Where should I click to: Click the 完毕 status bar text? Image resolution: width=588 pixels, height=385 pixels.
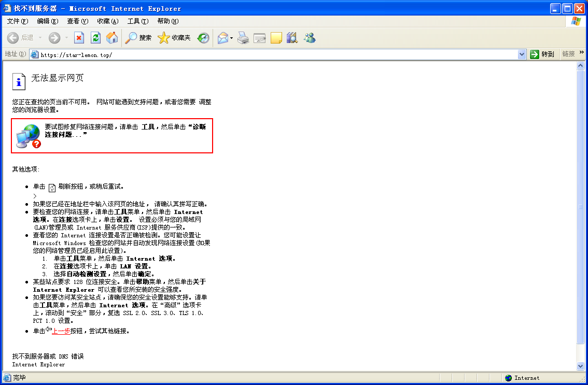coord(20,378)
